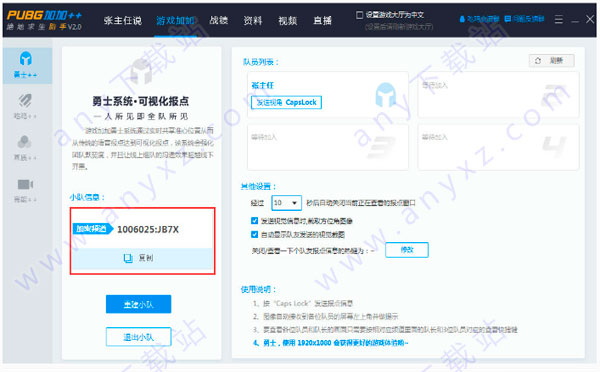Open the 战绩 tab
The width and height of the screenshot is (600, 372).
219,21
